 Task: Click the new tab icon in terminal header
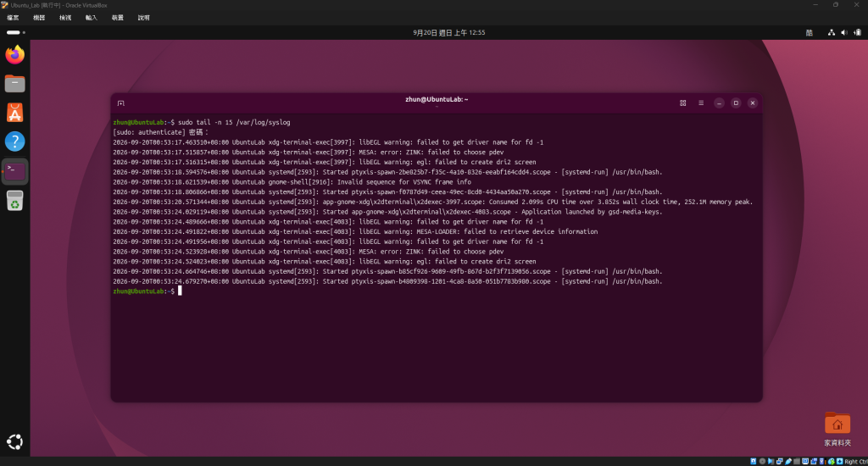coord(120,103)
